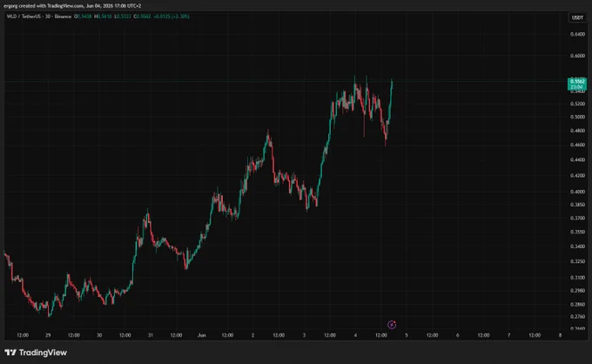This screenshot has height=364, width=592.
Task: Click the Open value 0.5438
Action: 83,17
